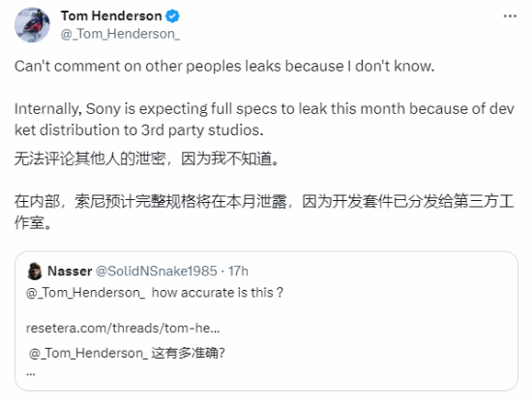Click the first line Can't comment on other peoples leaks
This screenshot has height=402, width=532.
tap(224, 66)
